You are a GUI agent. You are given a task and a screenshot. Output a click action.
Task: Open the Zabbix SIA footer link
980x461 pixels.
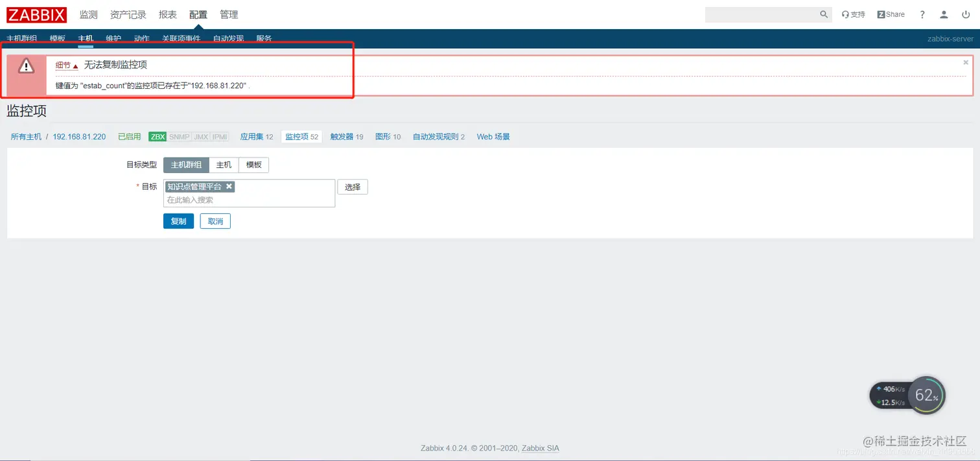click(540, 448)
